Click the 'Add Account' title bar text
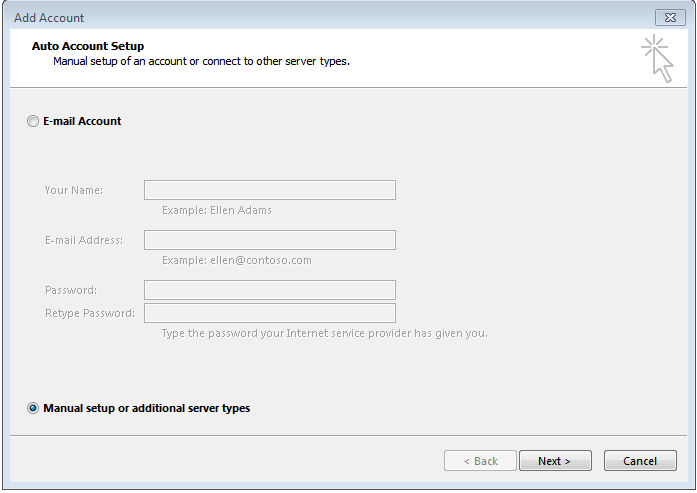The height and width of the screenshot is (493, 697). (48, 18)
